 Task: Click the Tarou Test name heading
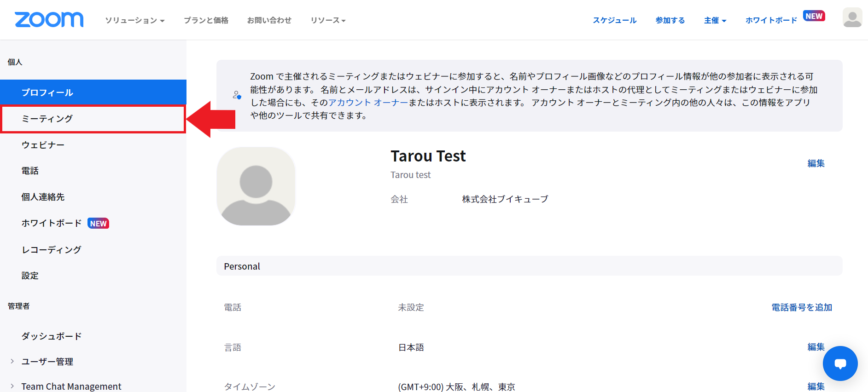coord(428,156)
